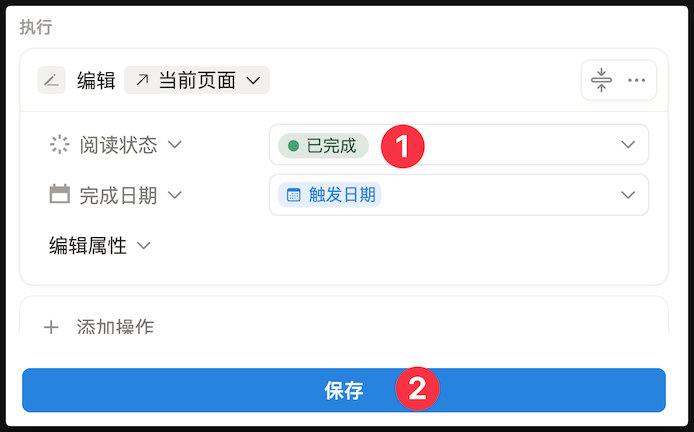
Task: Expand the chevron next to 完成日期 label
Action: 175,195
